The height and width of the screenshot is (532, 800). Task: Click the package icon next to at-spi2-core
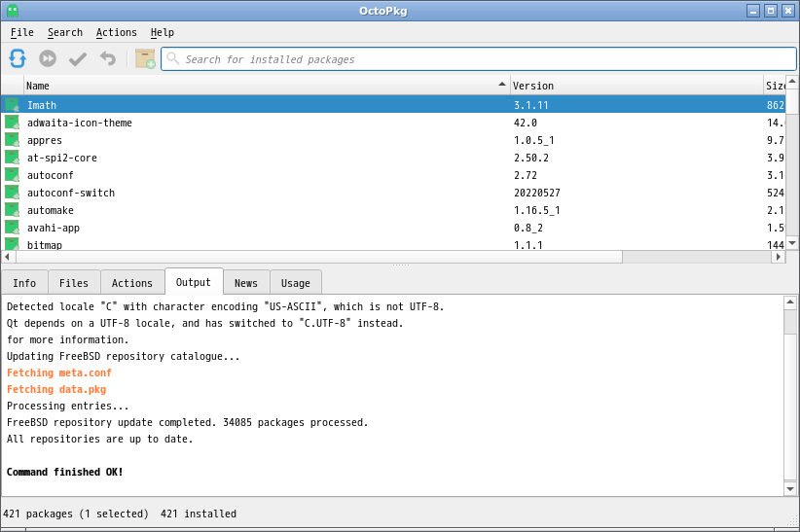point(13,158)
